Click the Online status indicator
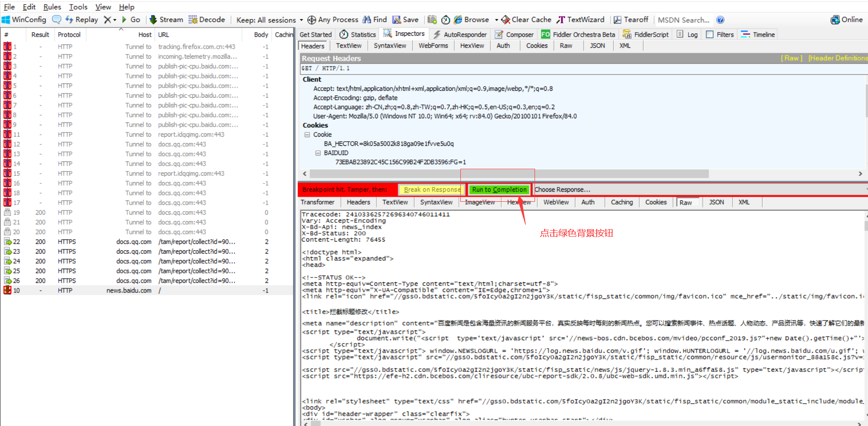The width and height of the screenshot is (868, 426). [846, 20]
